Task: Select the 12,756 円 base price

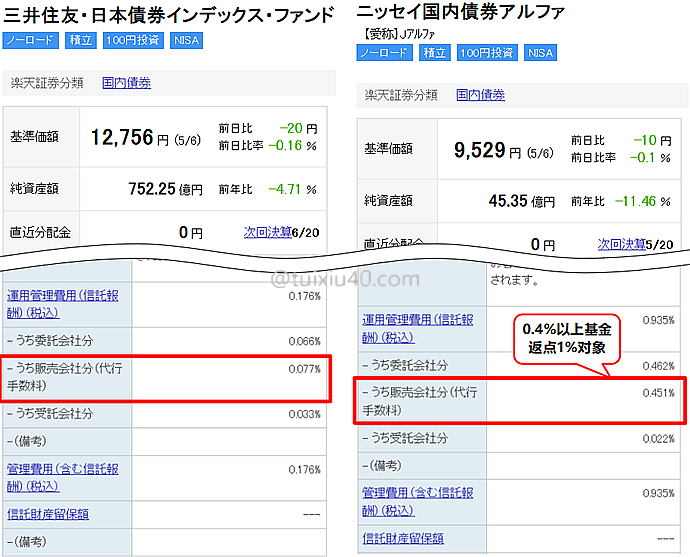Action: (x=129, y=137)
